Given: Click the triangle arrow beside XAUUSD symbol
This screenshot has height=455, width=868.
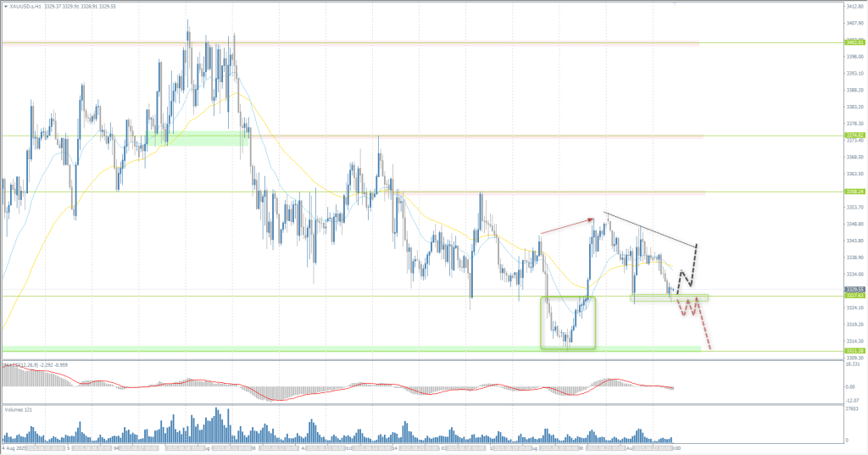Looking at the screenshot, I should click(5, 5).
